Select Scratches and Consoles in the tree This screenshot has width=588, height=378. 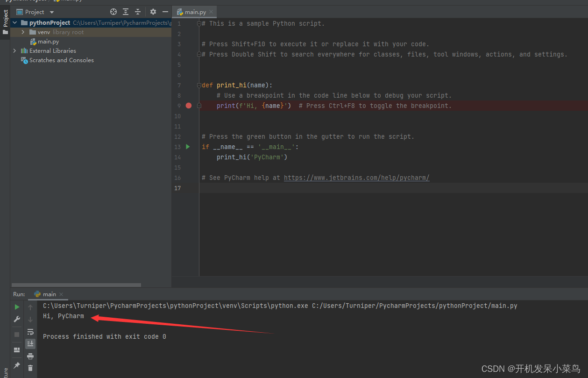point(62,60)
